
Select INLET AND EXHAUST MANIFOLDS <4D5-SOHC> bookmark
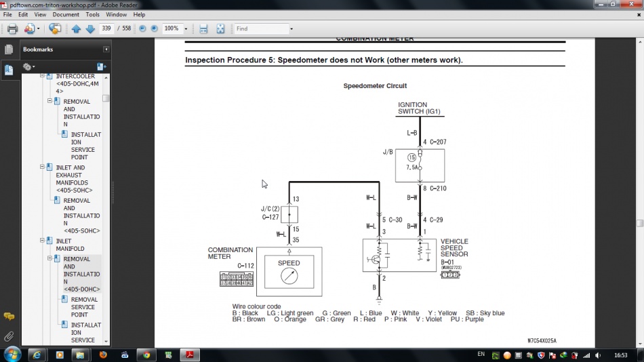[x=74, y=179]
